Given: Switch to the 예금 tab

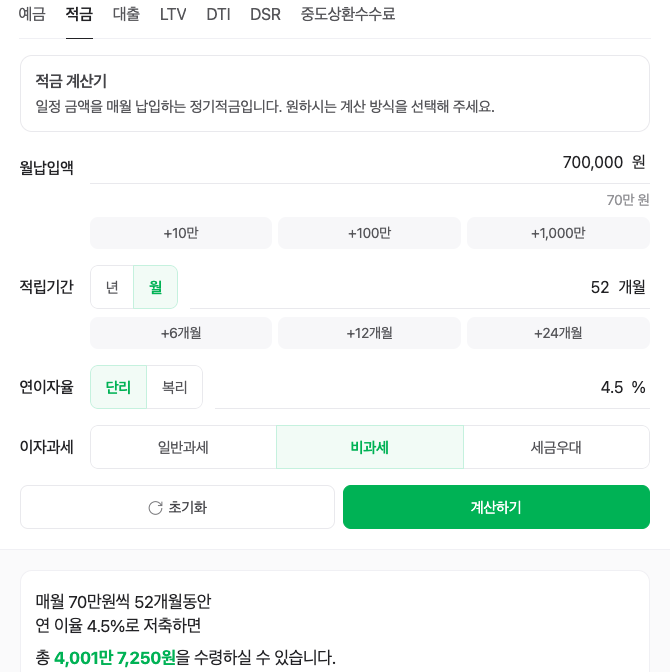Looking at the screenshot, I should (32, 15).
